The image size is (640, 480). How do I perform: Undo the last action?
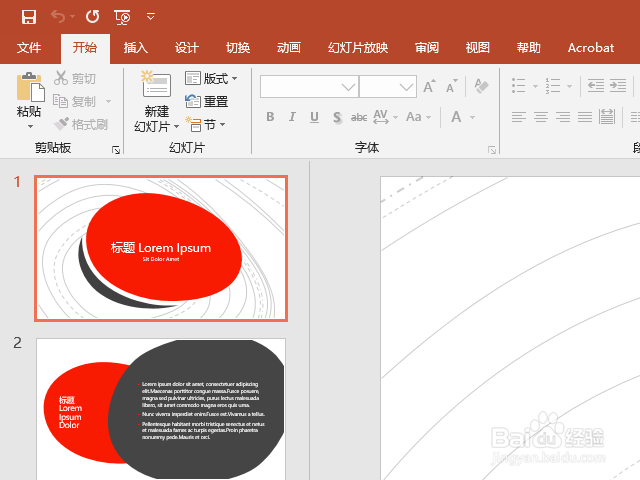click(58, 17)
